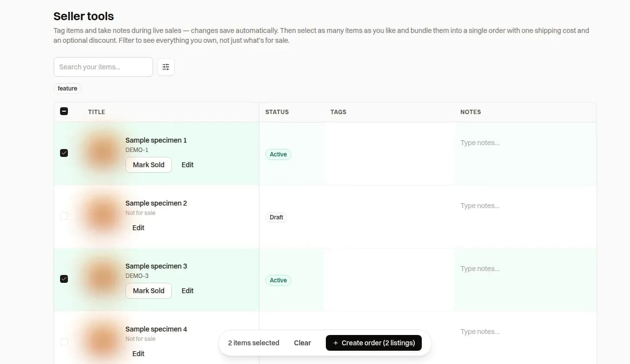
Task: Add notes for Sample specimen 4
Action: (525, 338)
